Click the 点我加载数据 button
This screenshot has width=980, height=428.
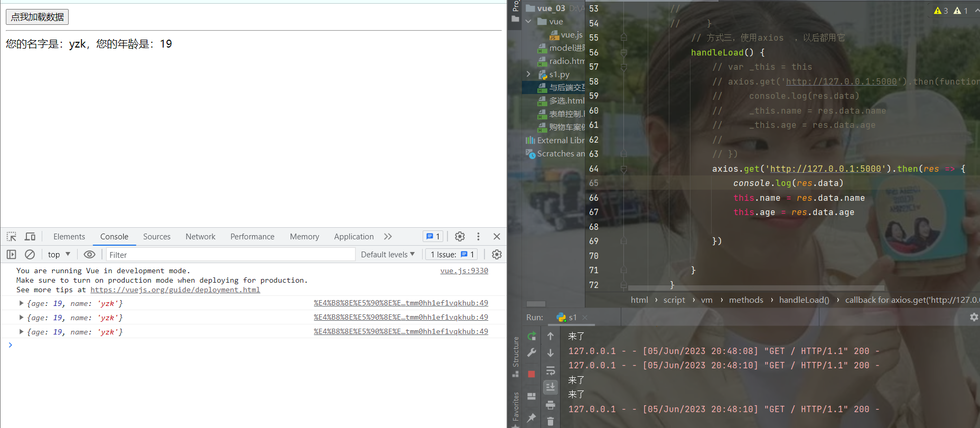tap(38, 17)
